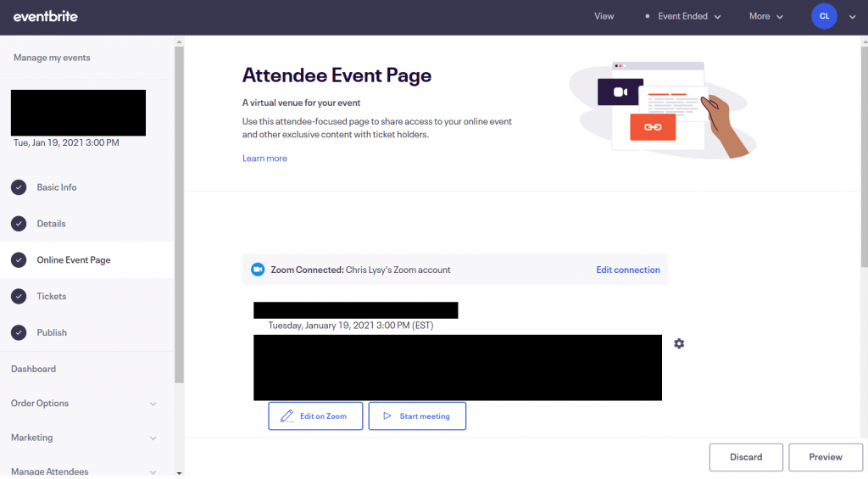Click the Basic Info checkmark icon
868x479 pixels.
click(19, 187)
